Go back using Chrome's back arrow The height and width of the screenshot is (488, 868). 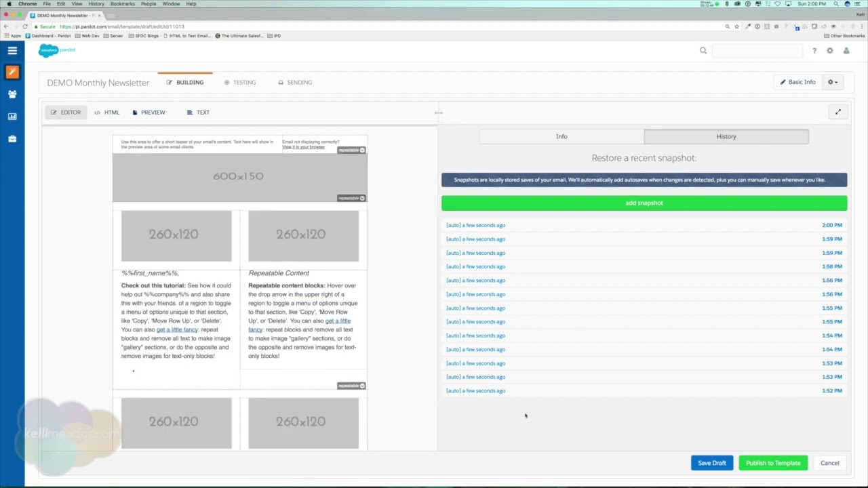(x=6, y=26)
